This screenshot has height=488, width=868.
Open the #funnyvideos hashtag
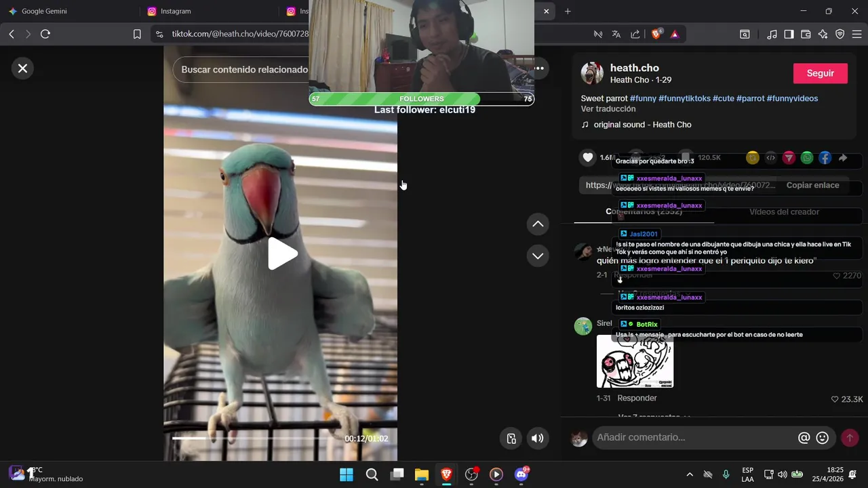click(x=792, y=98)
